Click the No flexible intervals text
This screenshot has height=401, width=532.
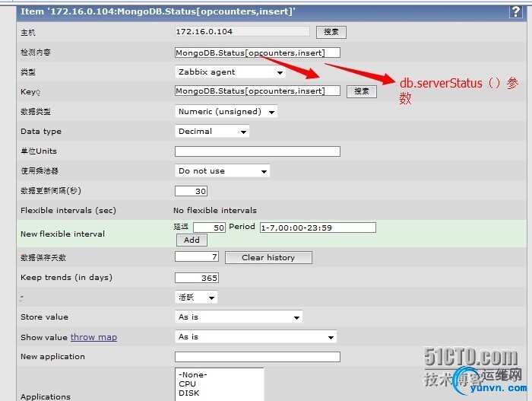coord(215,210)
